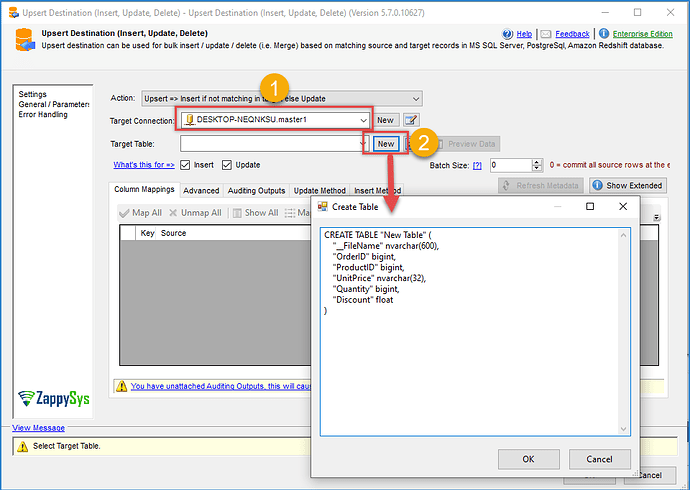Click Map All toolbar button
The height and width of the screenshot is (490, 690).
coord(141,213)
